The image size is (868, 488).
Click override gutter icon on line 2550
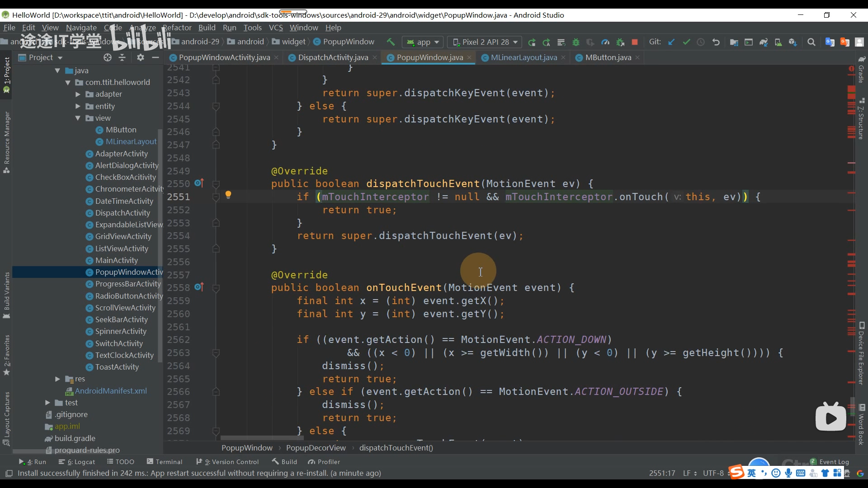coord(199,183)
